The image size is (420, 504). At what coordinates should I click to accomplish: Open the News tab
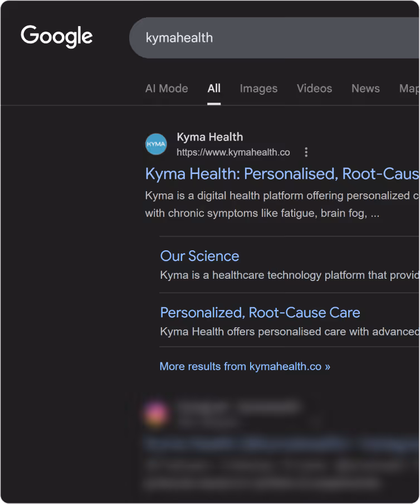(x=365, y=88)
